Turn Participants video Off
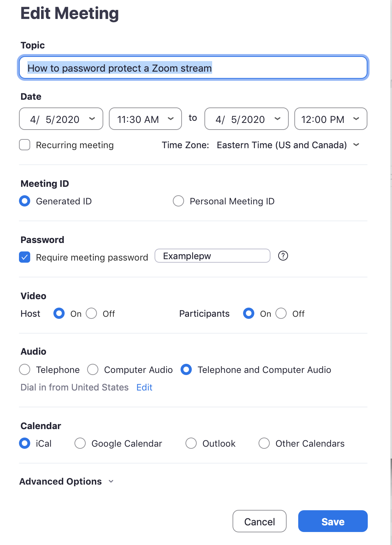The image size is (392, 545). coord(281,313)
